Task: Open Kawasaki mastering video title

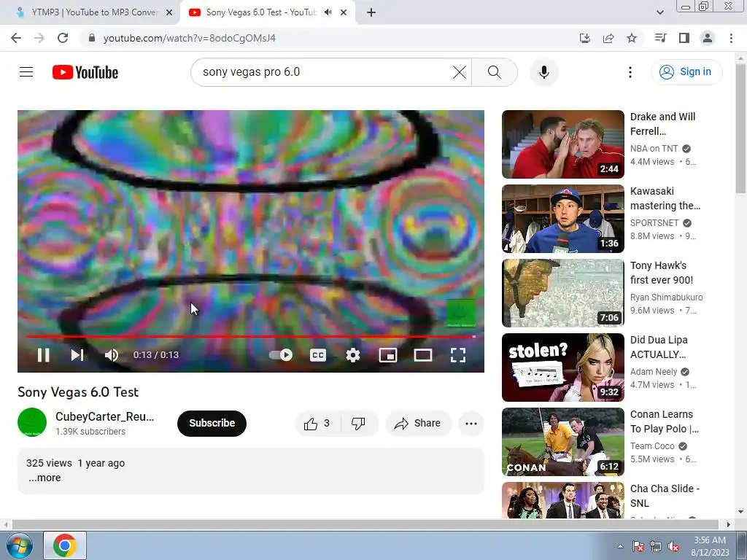Action: (x=665, y=198)
